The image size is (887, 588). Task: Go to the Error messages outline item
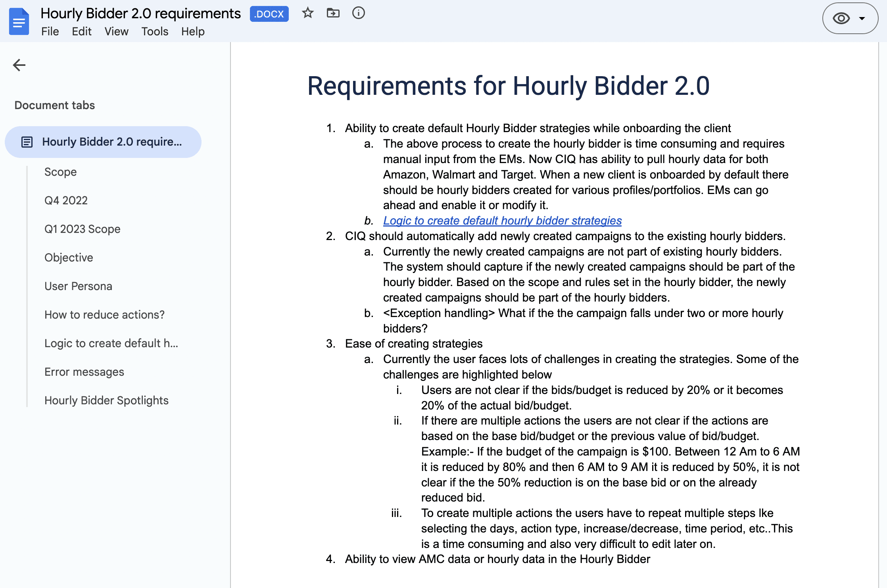pyautogui.click(x=84, y=372)
